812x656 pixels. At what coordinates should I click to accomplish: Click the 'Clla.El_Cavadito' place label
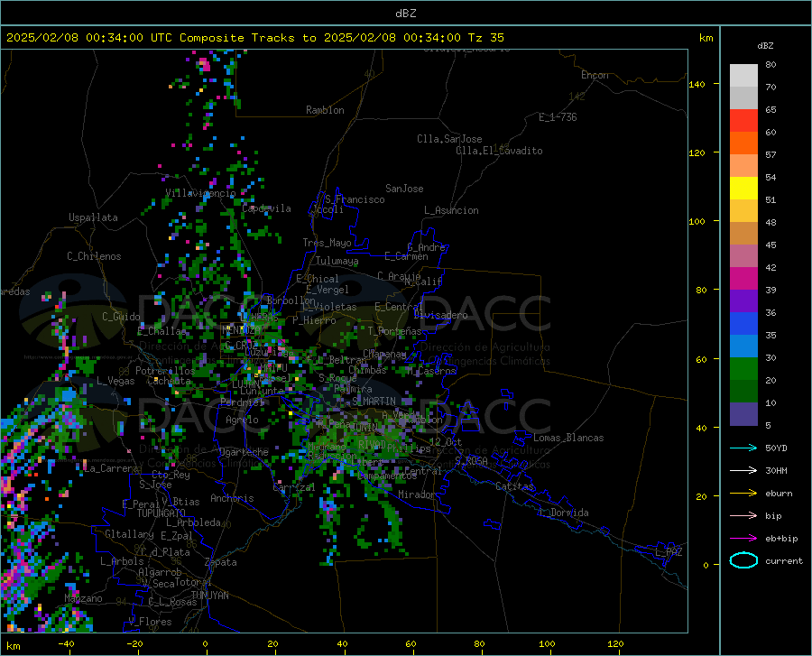[x=499, y=151]
